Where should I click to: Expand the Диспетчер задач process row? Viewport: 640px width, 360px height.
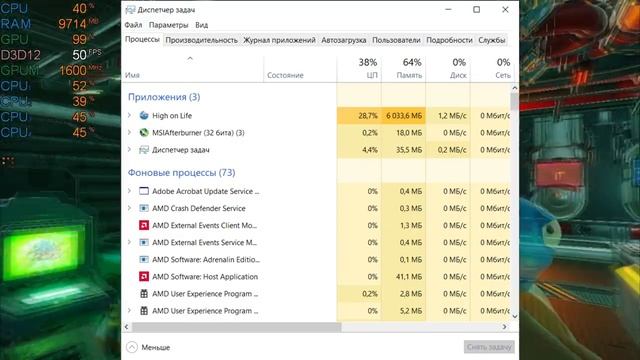129,150
